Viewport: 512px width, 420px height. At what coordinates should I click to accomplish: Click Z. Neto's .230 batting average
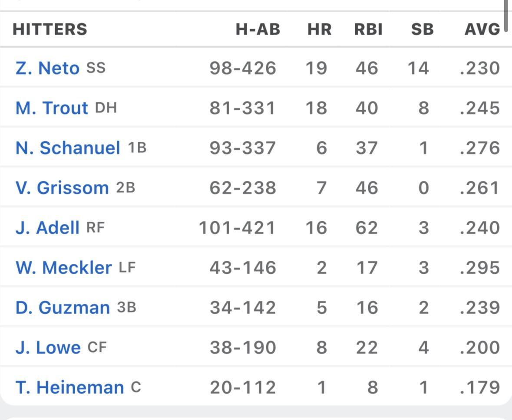[480, 68]
